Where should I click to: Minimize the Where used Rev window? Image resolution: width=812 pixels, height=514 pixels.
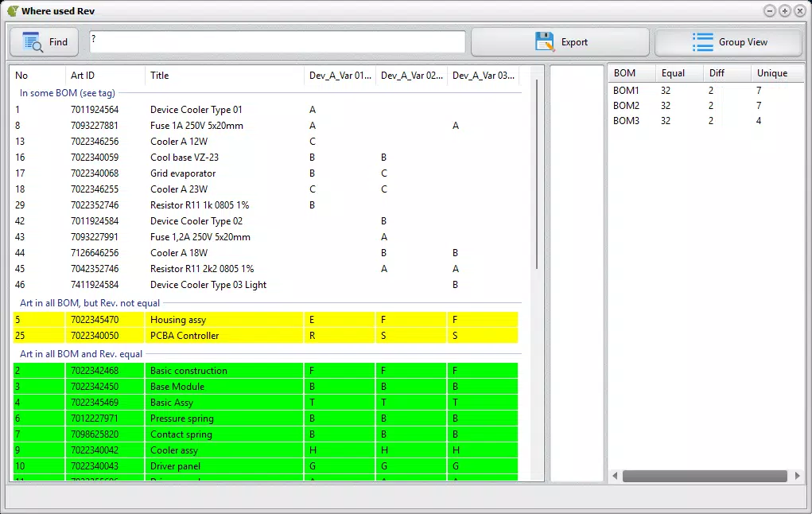[x=770, y=11]
